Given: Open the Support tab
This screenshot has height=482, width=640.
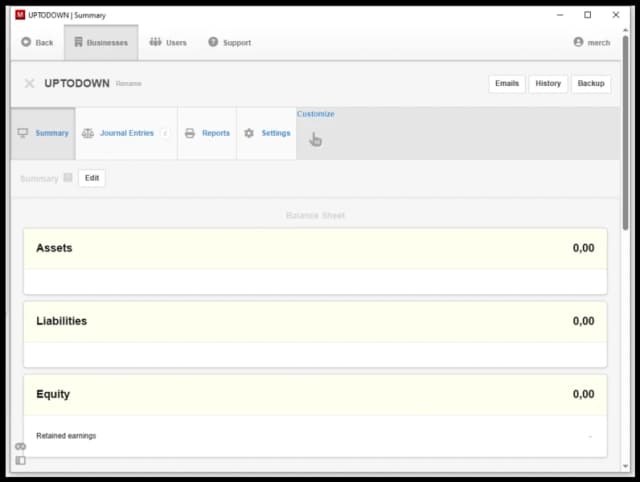Looking at the screenshot, I should 230,42.
